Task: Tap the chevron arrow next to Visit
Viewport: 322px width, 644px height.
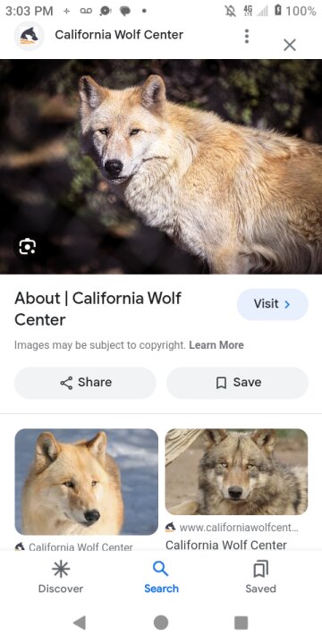Action: [287, 304]
